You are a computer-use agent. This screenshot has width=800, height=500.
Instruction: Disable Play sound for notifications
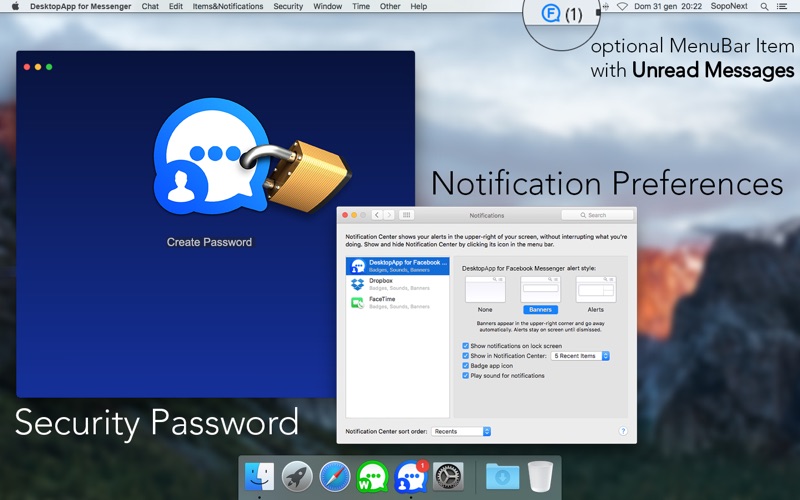[x=465, y=376]
